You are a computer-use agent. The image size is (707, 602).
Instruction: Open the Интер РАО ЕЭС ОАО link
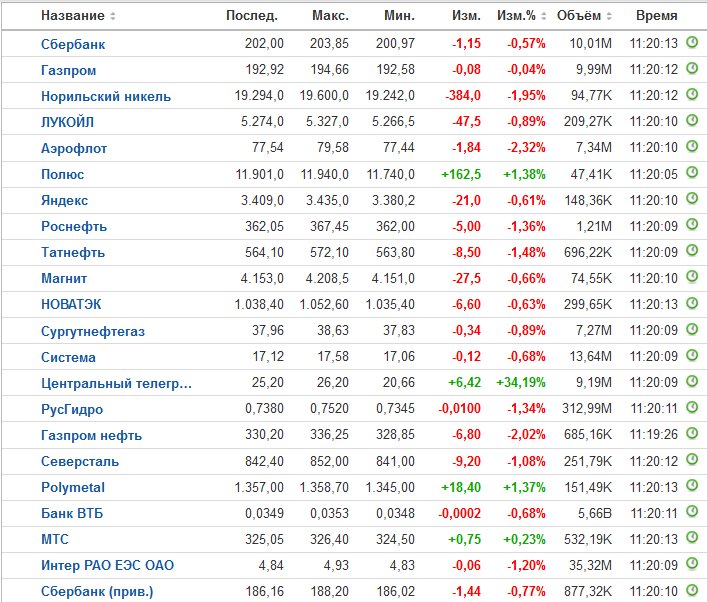pos(108,565)
